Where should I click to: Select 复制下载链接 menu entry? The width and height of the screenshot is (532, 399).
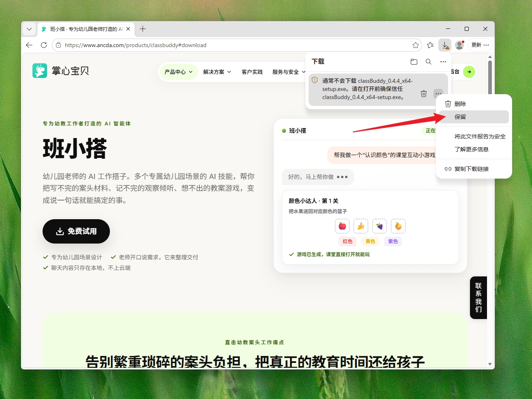(474, 169)
